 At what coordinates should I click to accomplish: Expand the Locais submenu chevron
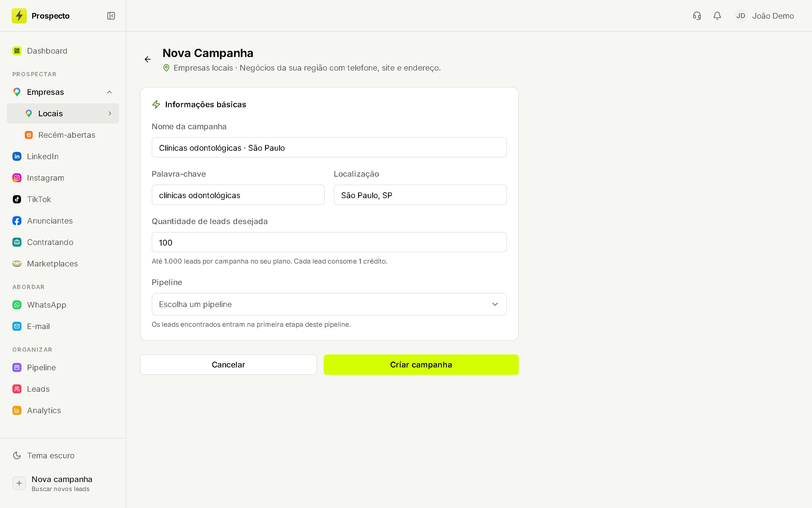(110, 113)
